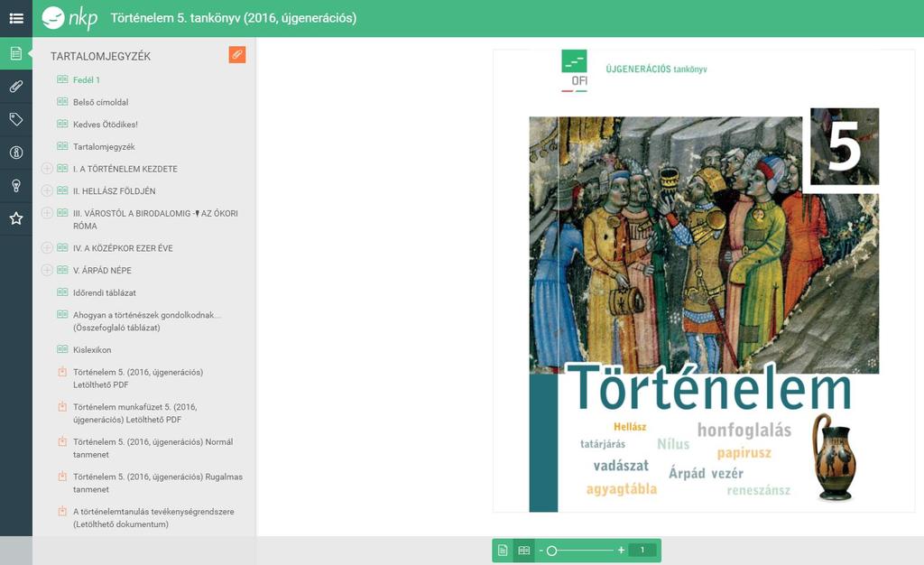Open Történelem 5. Normál tanmenet document
Screen dimensions: 924x565
(152, 448)
